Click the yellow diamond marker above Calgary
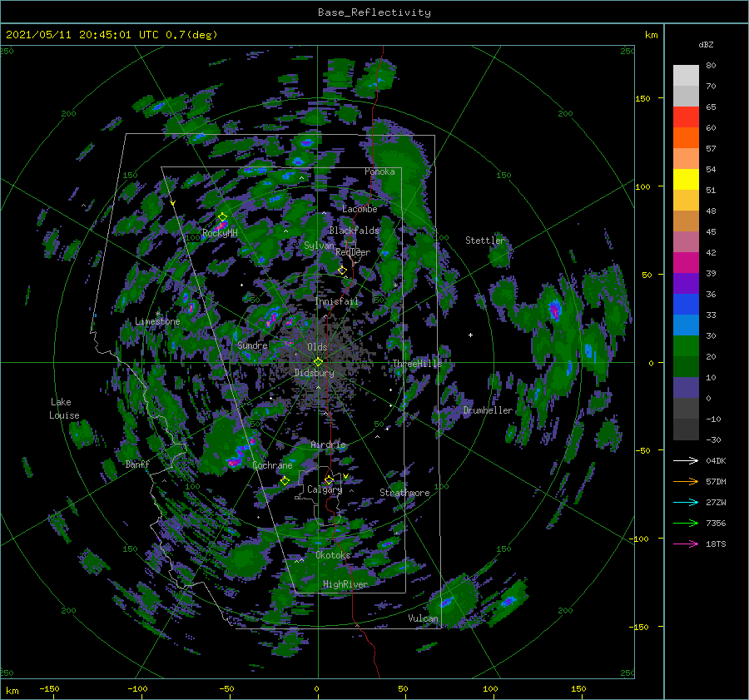 click(329, 479)
